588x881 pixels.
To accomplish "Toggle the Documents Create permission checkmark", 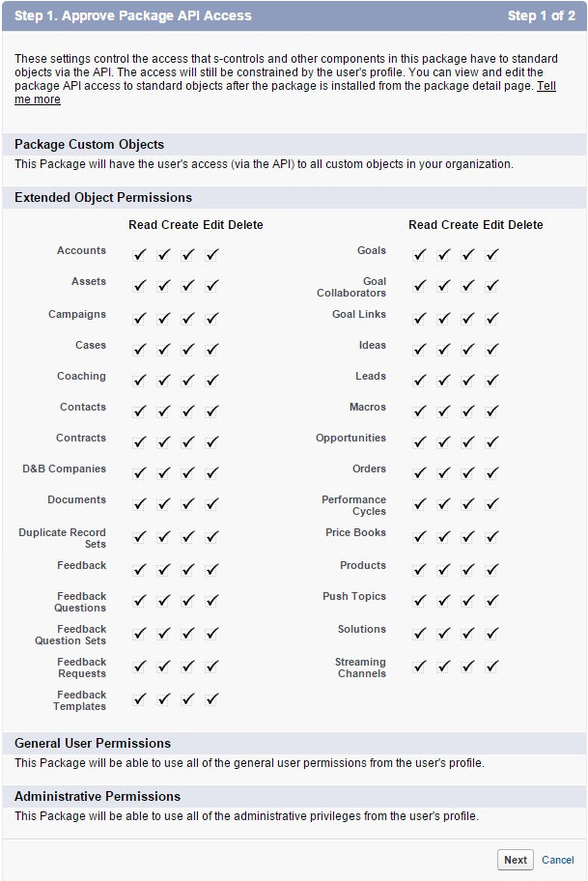I will 164,503.
